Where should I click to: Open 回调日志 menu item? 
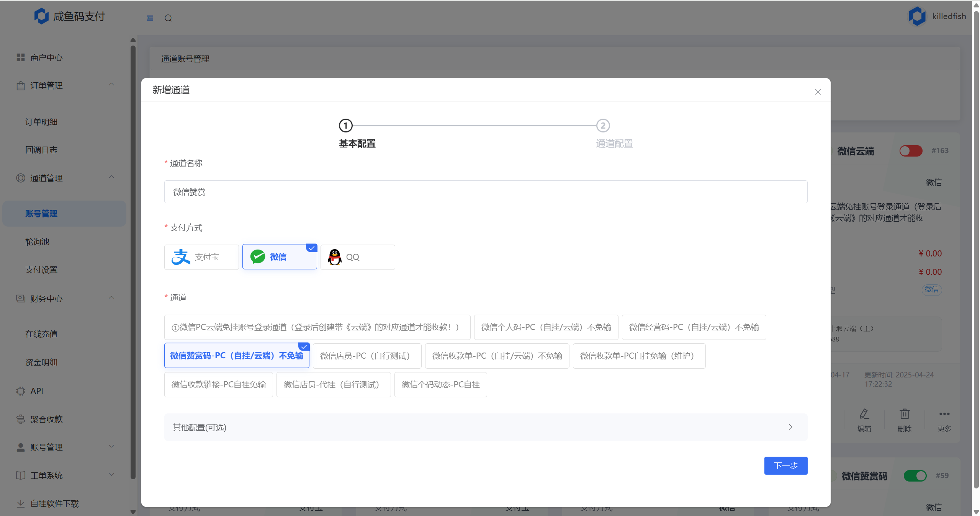click(x=41, y=150)
